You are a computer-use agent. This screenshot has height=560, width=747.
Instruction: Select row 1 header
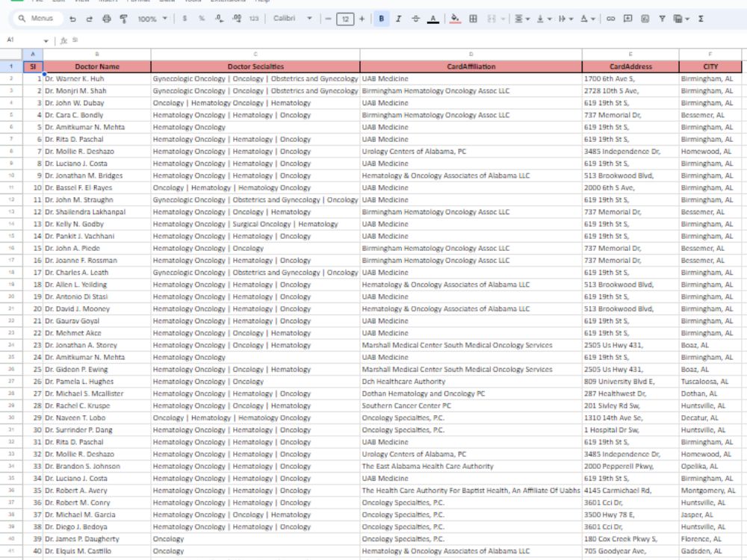tap(11, 66)
